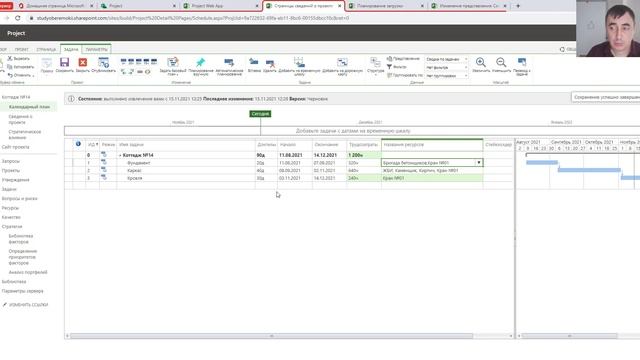640x360 pixels.
Task: Click the Вырезать scissors icon
Action: (x=10, y=59)
